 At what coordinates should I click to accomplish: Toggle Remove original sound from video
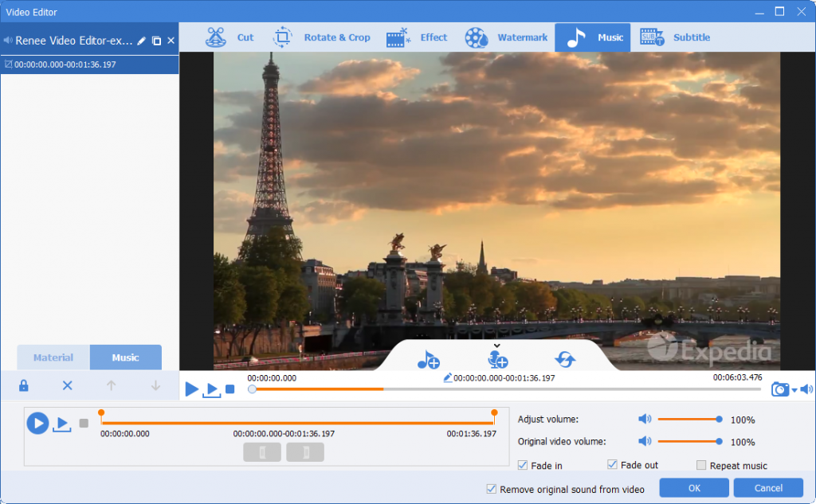pyautogui.click(x=491, y=489)
